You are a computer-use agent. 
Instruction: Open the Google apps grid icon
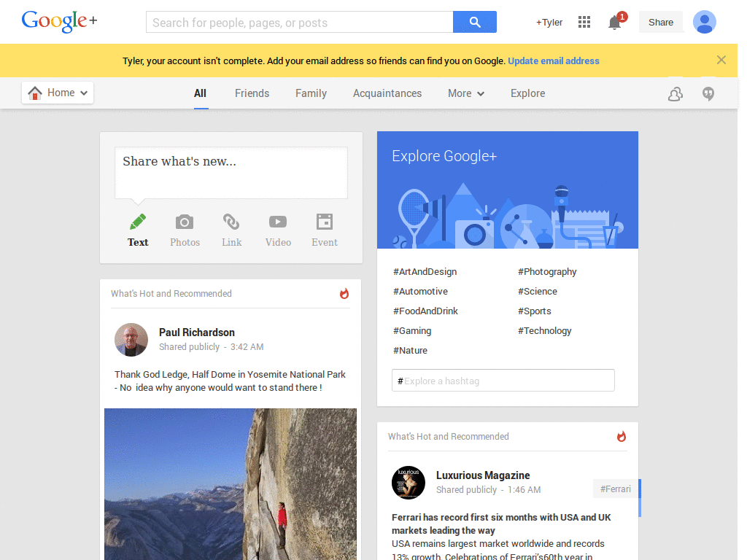584,22
